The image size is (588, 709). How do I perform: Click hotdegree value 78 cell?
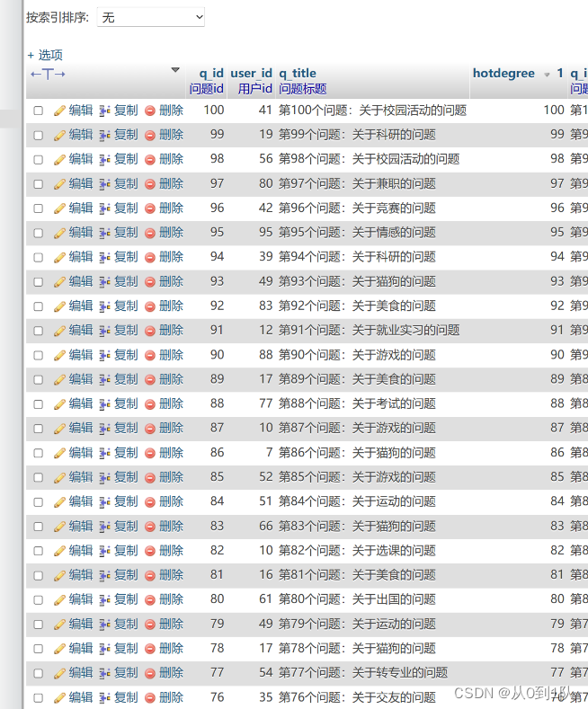click(x=557, y=649)
